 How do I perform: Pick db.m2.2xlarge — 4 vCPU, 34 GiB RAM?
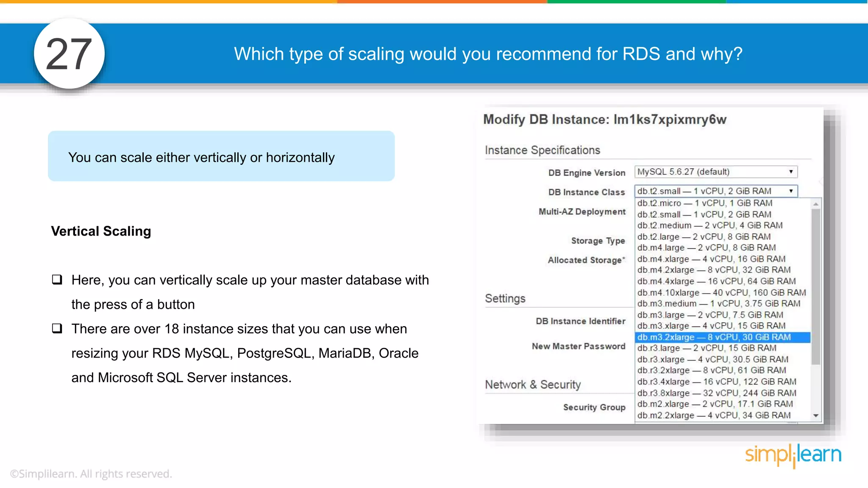(723, 416)
